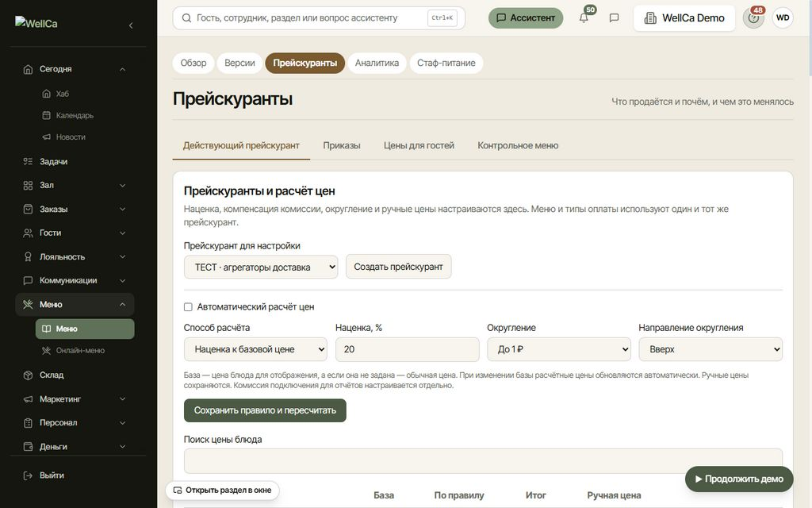Click the Поиск цены блюда field
This screenshot has height=508, width=812.
(x=483, y=461)
